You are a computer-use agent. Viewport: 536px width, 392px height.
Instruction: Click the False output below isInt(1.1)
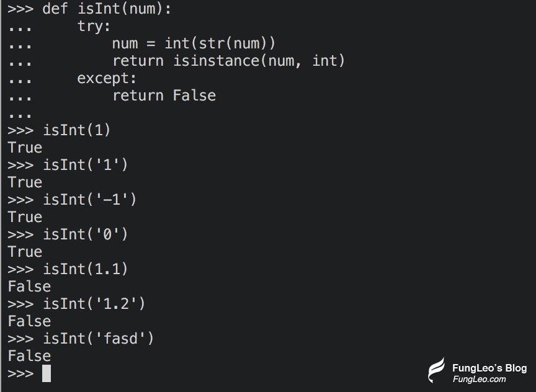(x=29, y=287)
